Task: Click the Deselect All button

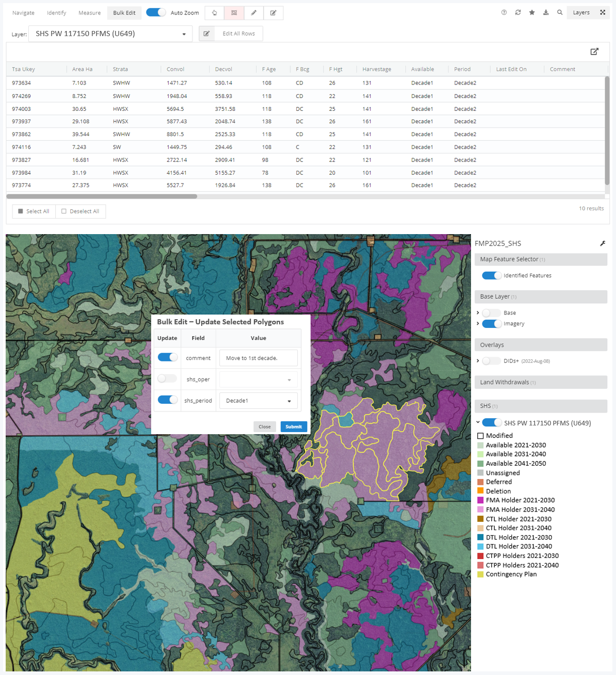Action: tap(80, 211)
